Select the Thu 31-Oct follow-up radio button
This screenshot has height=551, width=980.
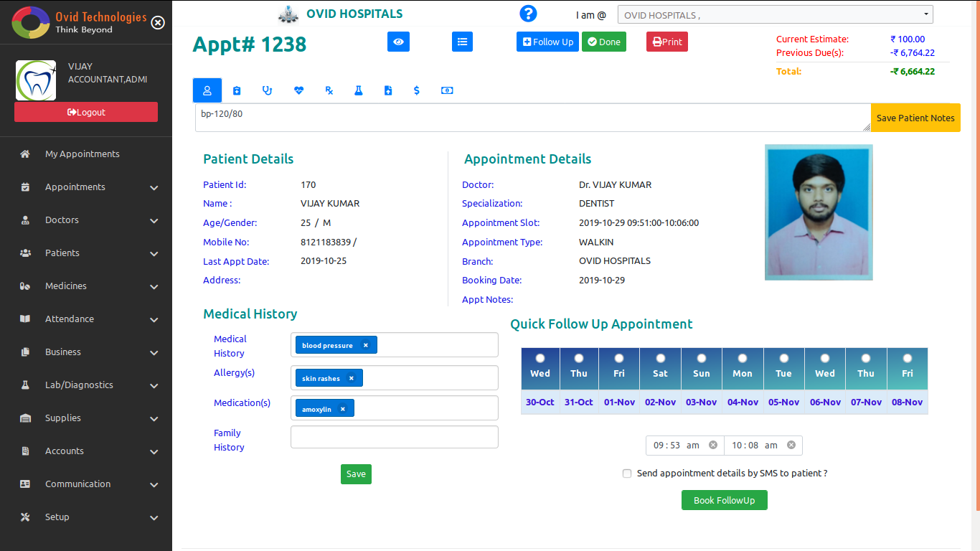pyautogui.click(x=578, y=357)
